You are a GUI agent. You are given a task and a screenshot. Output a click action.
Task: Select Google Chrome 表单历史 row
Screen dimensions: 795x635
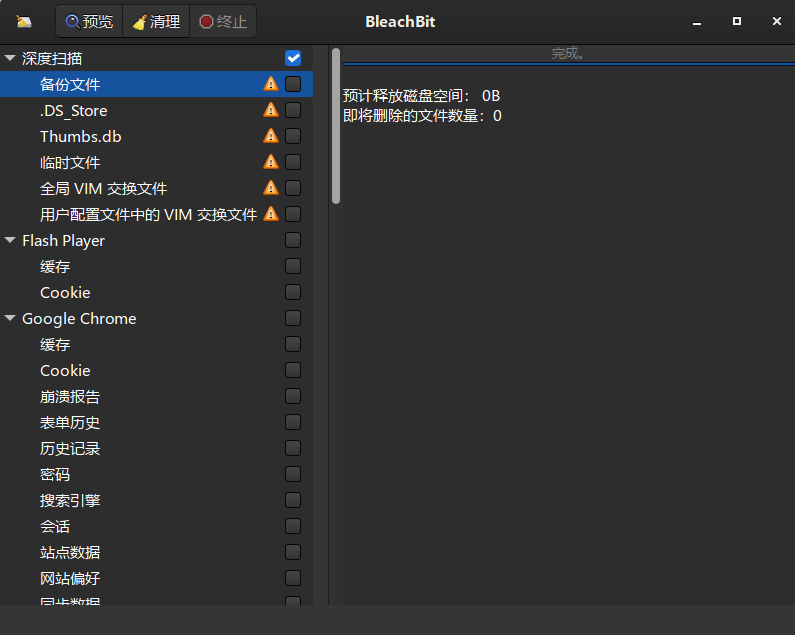coord(156,422)
